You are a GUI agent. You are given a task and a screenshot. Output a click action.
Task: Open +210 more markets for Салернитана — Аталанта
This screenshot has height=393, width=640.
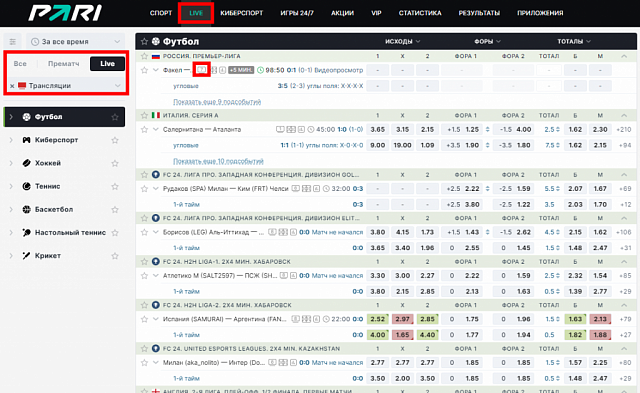click(x=625, y=129)
